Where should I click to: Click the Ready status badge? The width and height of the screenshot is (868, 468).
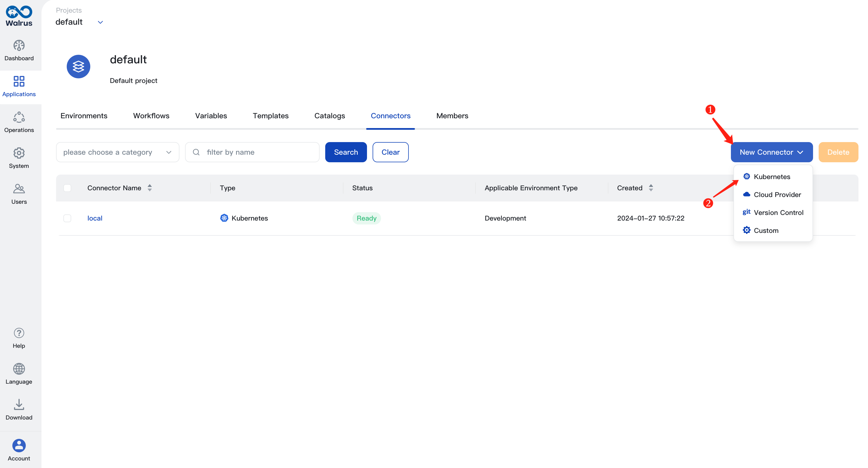pyautogui.click(x=367, y=218)
